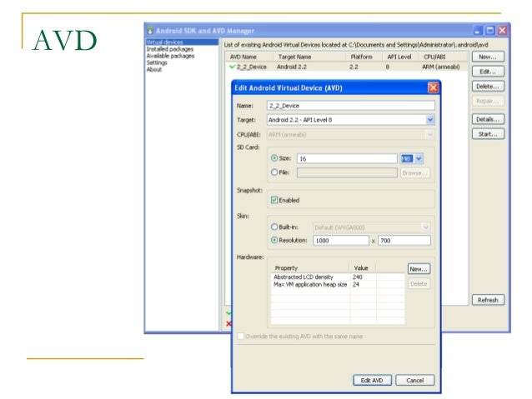Click the resolution width field showing 1000
This screenshot has width=532, height=399.
coord(341,241)
